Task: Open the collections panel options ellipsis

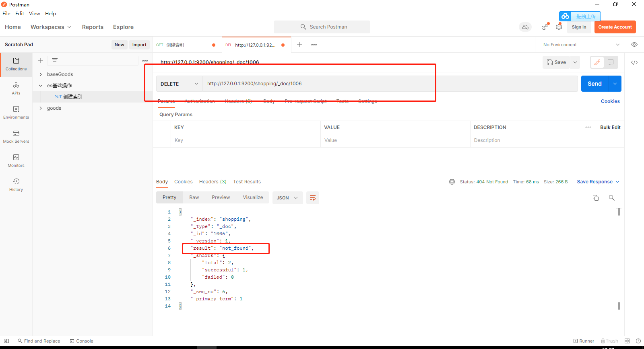Action: point(145,61)
